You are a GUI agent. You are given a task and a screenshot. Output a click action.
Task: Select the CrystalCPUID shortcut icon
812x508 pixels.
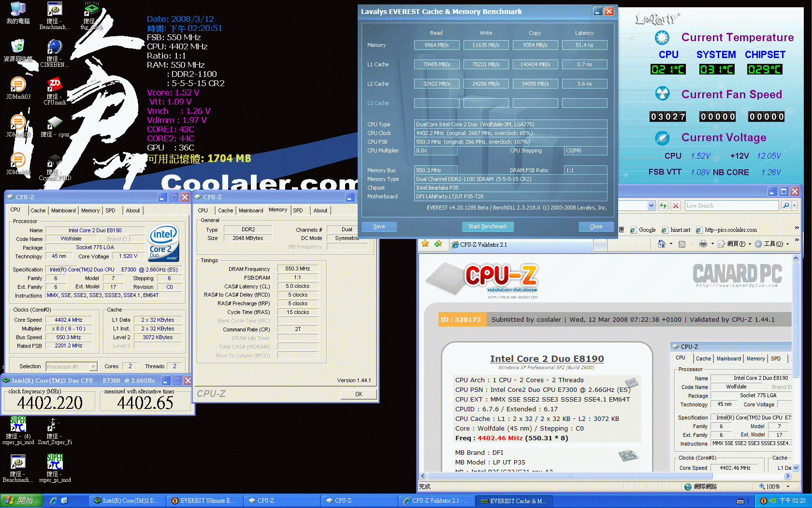(55, 166)
